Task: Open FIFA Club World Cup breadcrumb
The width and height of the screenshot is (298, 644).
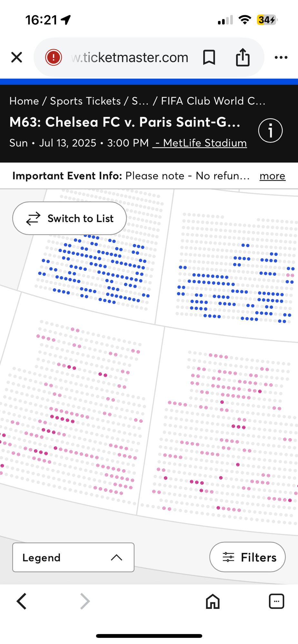Action: [x=213, y=101]
